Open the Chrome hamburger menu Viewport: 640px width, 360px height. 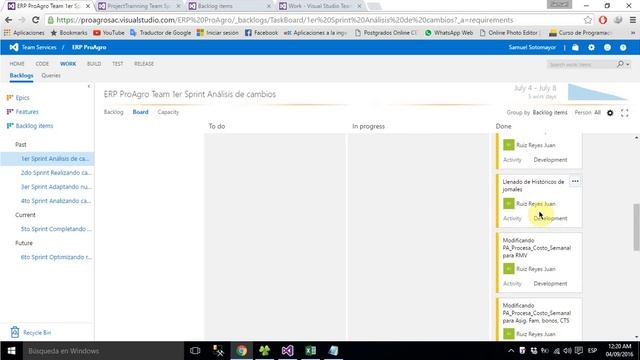(633, 20)
